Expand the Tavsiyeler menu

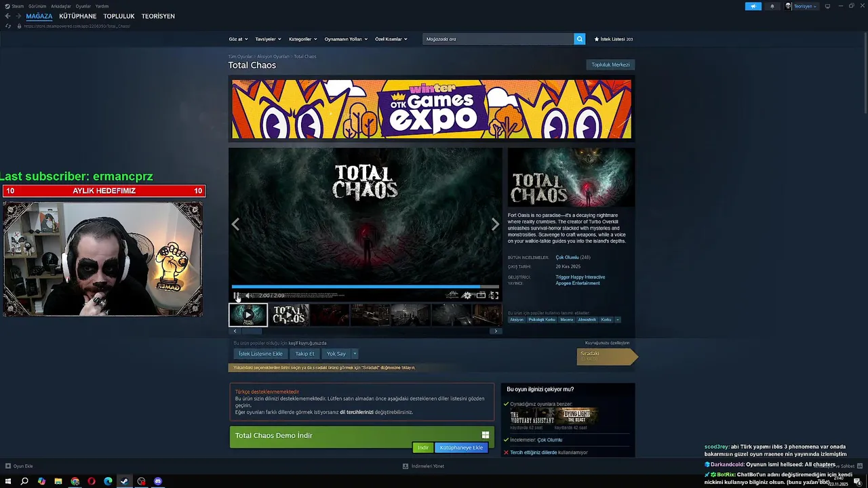coord(268,39)
